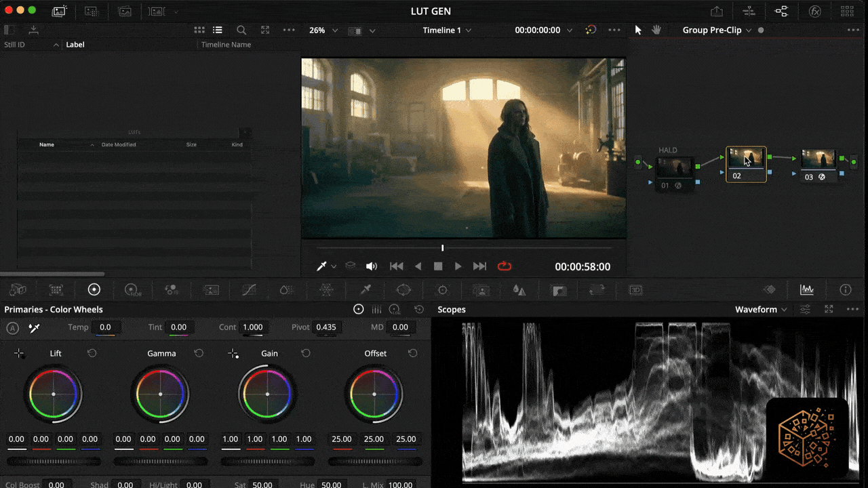The height and width of the screenshot is (488, 868).
Task: Open the Gallery panel icon
Action: [x=60, y=11]
